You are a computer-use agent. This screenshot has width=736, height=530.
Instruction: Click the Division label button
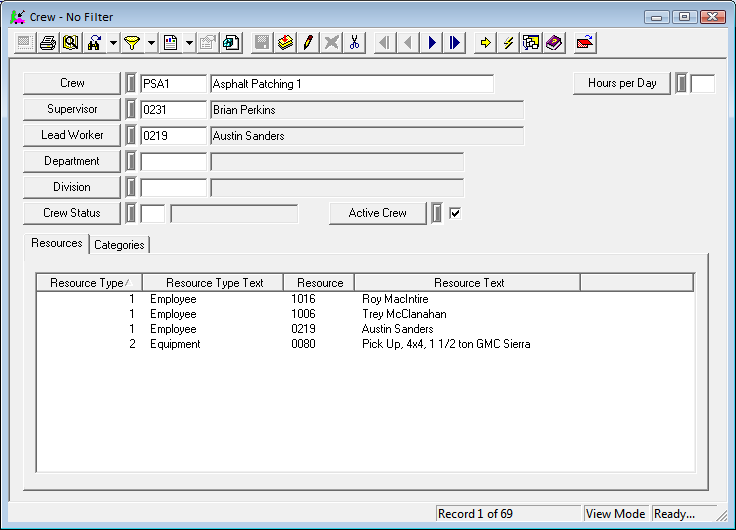pos(72,187)
